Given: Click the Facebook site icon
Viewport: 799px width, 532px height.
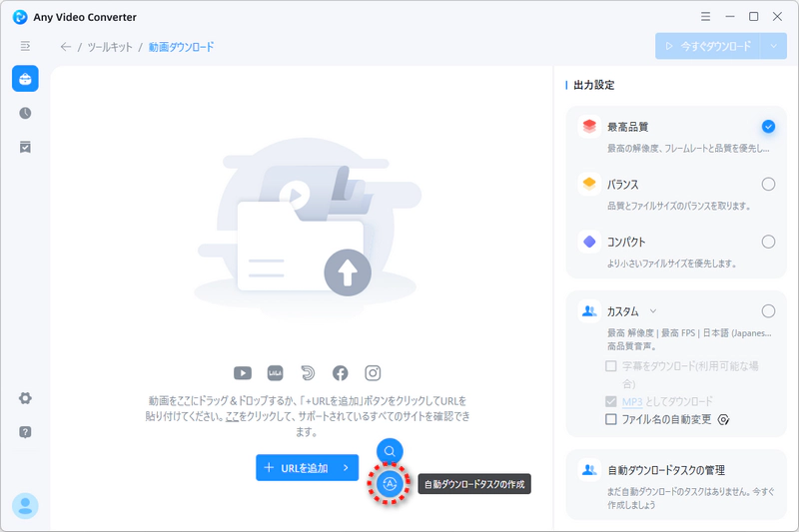Looking at the screenshot, I should (340, 373).
